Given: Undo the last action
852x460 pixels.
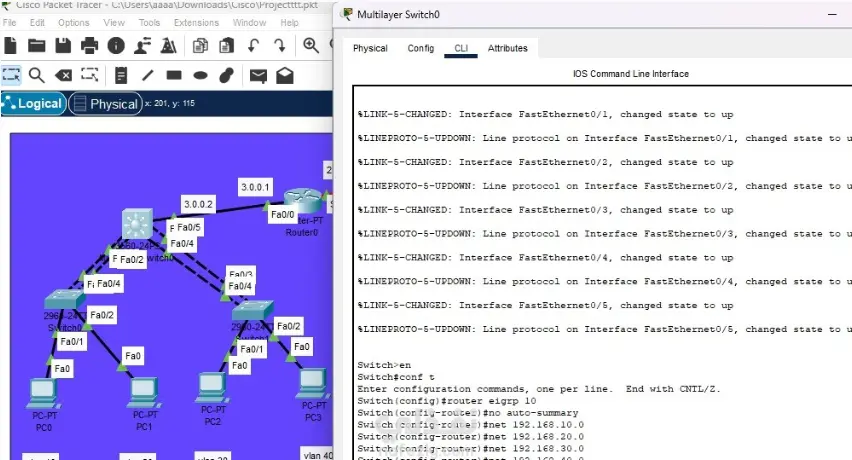Looking at the screenshot, I should [x=253, y=46].
